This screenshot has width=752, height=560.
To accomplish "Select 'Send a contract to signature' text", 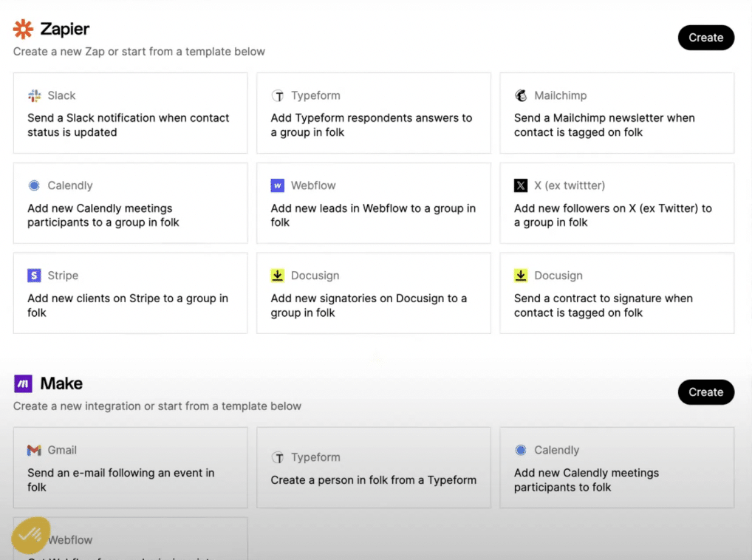I will pos(604,305).
